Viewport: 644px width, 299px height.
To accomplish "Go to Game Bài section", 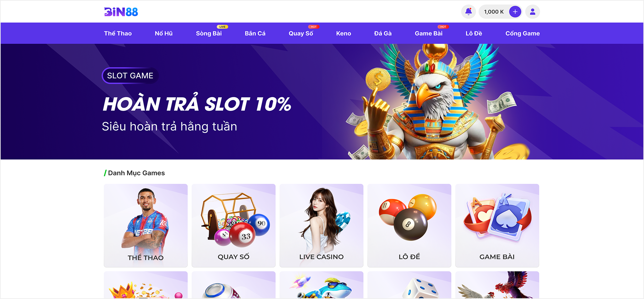I will click(428, 33).
